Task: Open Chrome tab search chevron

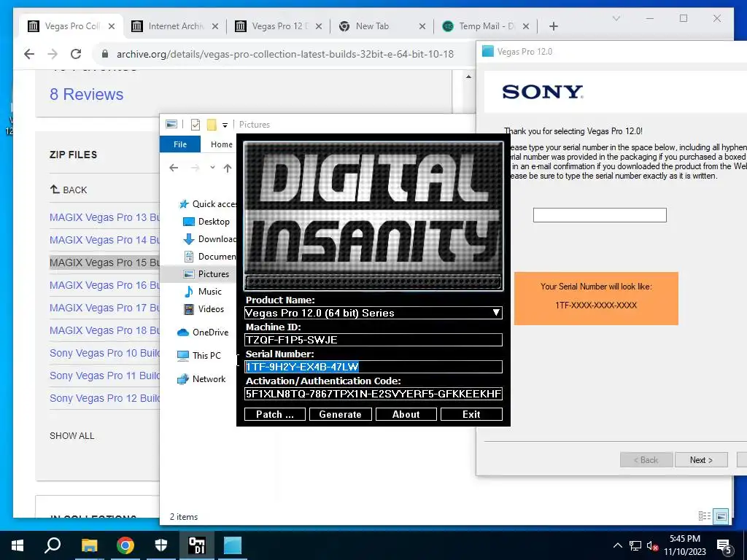Action: (616, 18)
